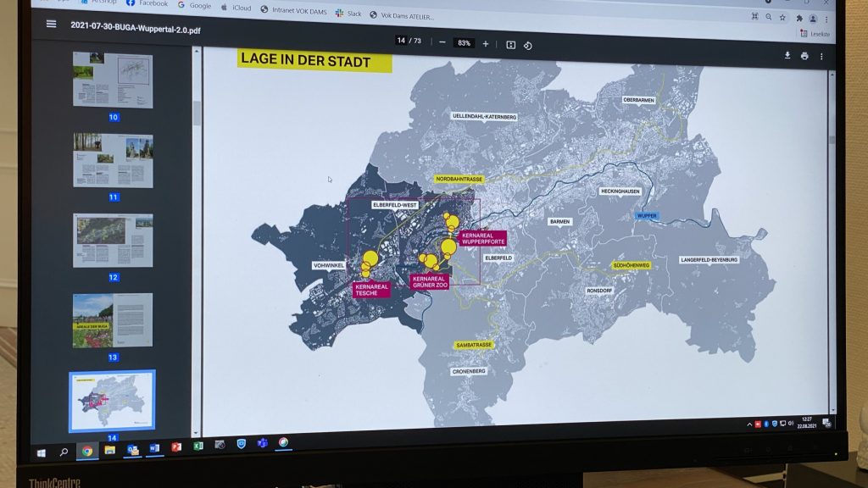Image resolution: width=868 pixels, height=488 pixels.
Task: Click the document scroll-down arrow
Action: click(832, 410)
